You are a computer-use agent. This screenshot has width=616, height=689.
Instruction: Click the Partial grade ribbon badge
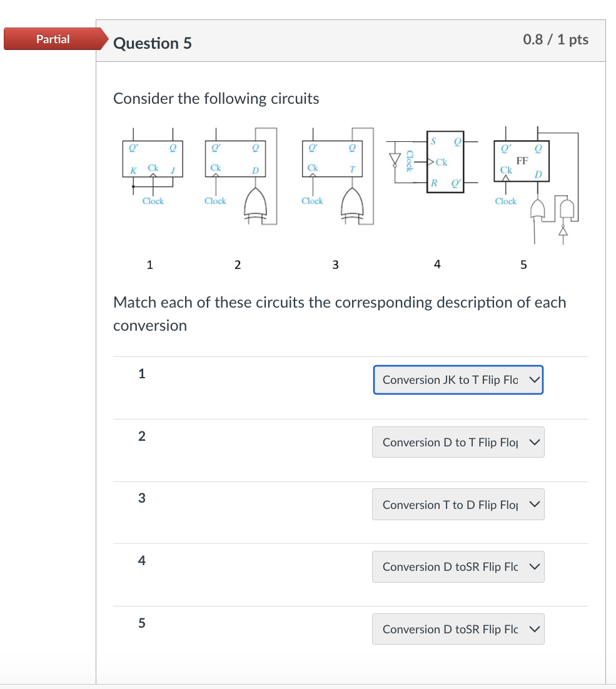click(x=53, y=39)
